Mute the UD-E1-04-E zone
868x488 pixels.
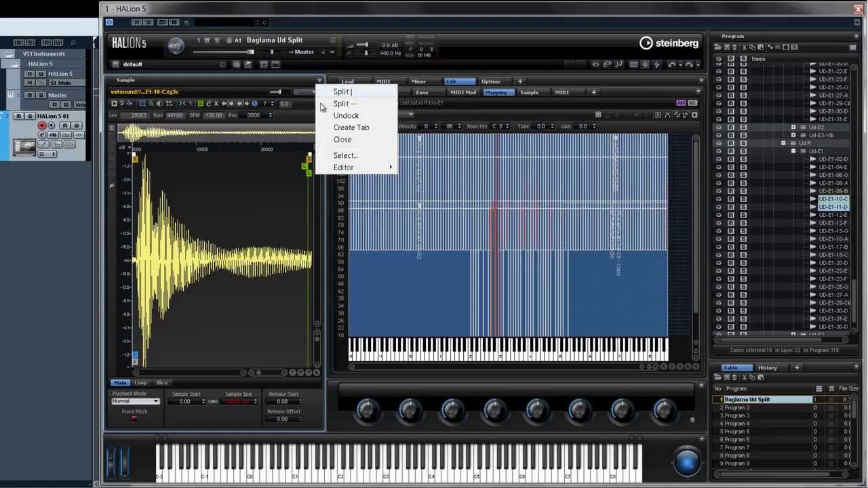click(731, 167)
